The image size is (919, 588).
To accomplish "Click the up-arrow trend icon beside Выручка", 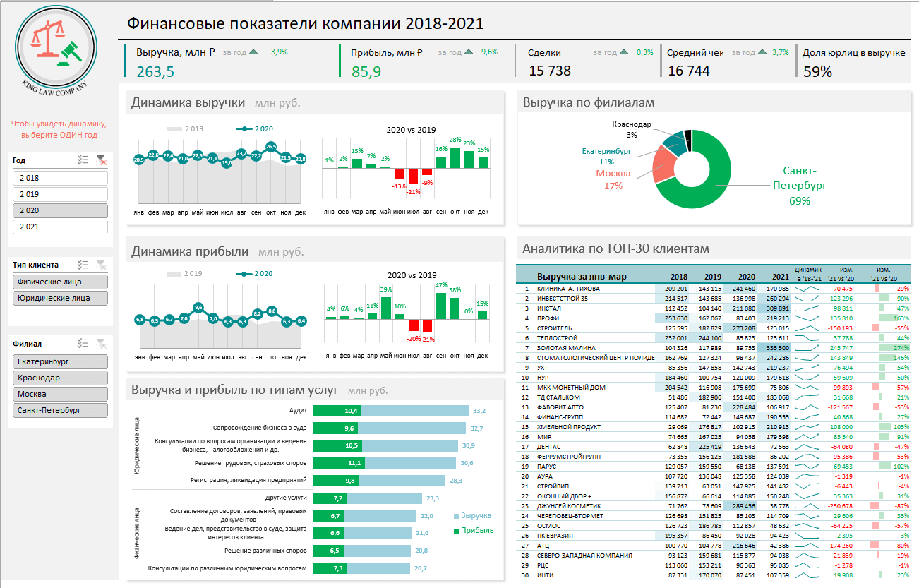I will [x=253, y=52].
